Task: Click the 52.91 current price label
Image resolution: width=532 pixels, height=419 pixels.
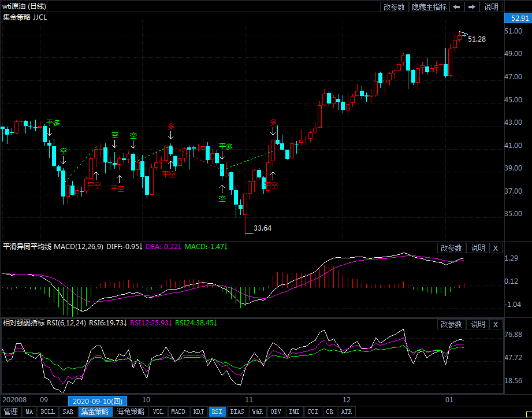Action: (518, 18)
